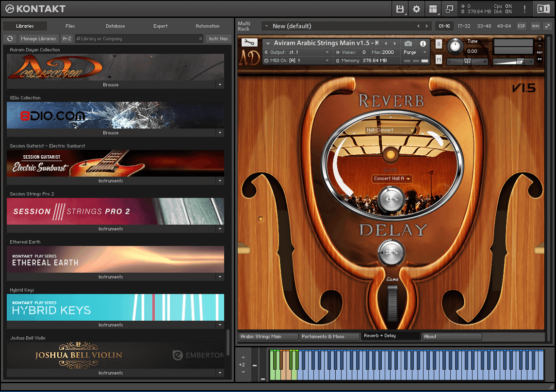The height and width of the screenshot is (392, 556).
Task: Toggle the aux sends button
Action: tap(536, 26)
